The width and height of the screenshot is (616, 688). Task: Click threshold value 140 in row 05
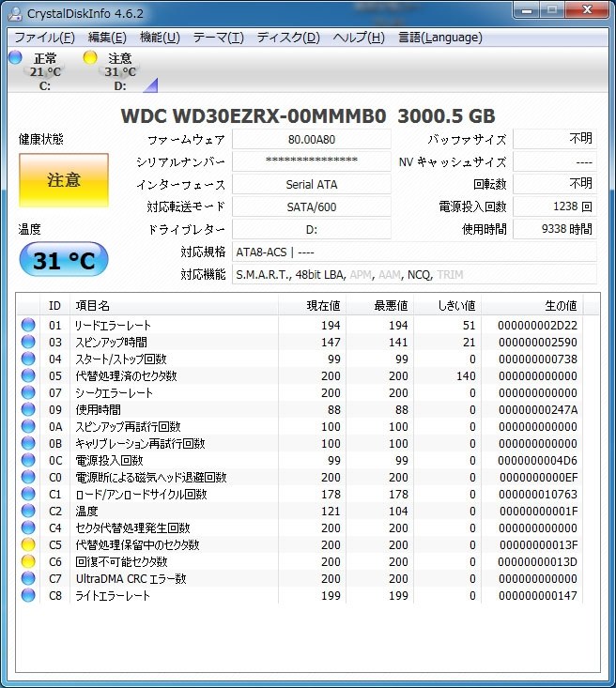pyautogui.click(x=466, y=376)
